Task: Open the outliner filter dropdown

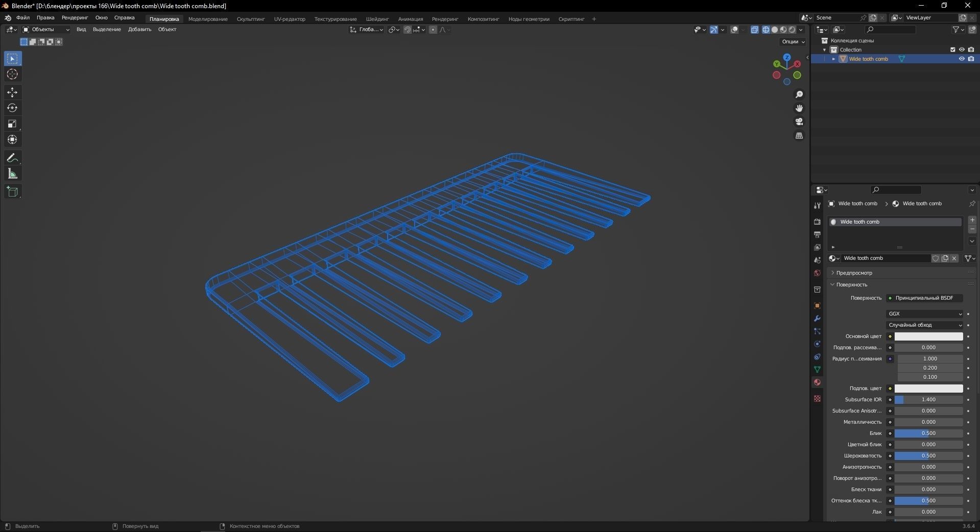Action: click(x=959, y=30)
